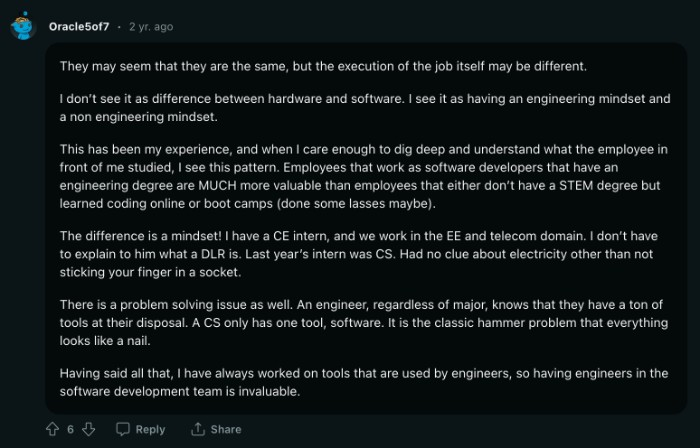Upvote the comment by Oracle5of7

coord(53,429)
